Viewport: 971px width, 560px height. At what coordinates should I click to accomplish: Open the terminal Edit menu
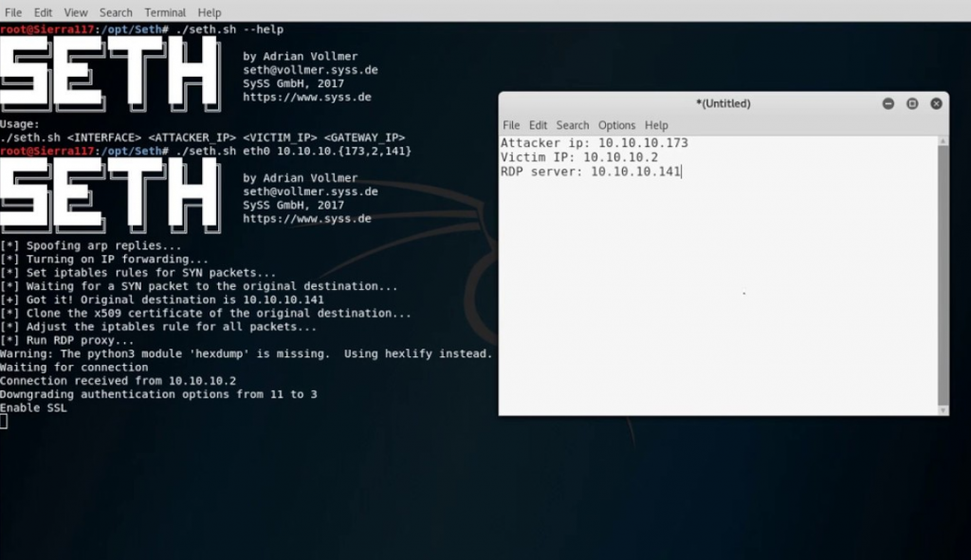pos(43,12)
